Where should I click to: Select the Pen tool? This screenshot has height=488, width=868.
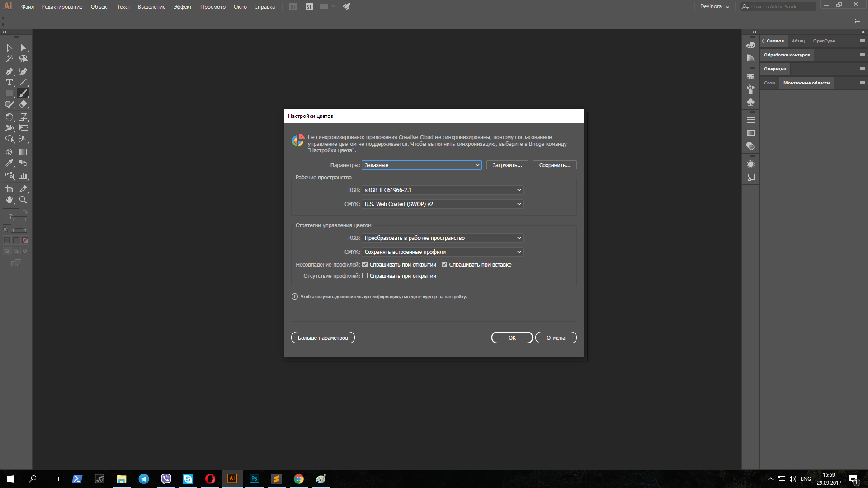click(9, 71)
